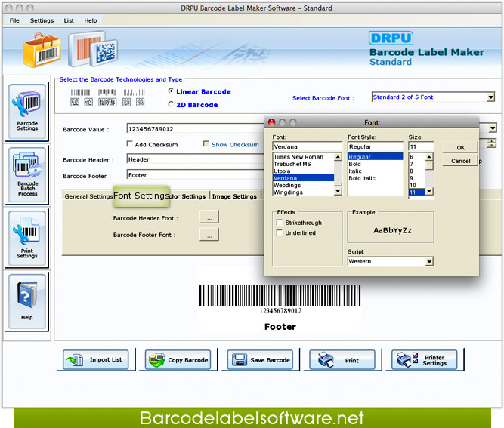The height and width of the screenshot is (428, 504).
Task: Click size list scroll-down arrow
Action: 429,192
